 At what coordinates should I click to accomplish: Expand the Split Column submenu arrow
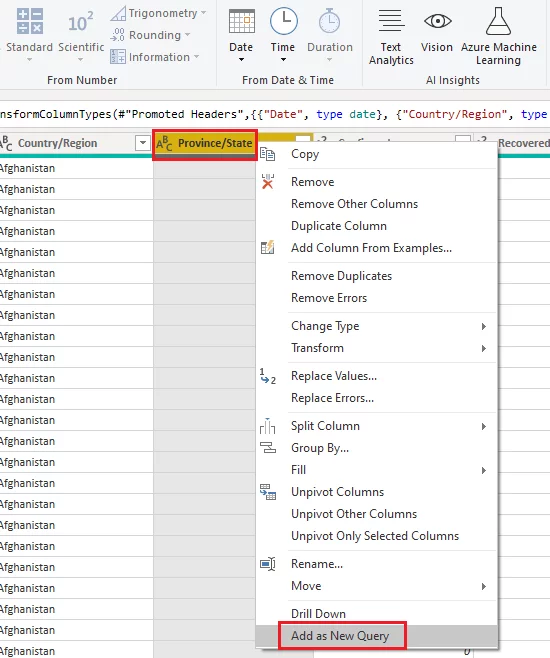[484, 426]
